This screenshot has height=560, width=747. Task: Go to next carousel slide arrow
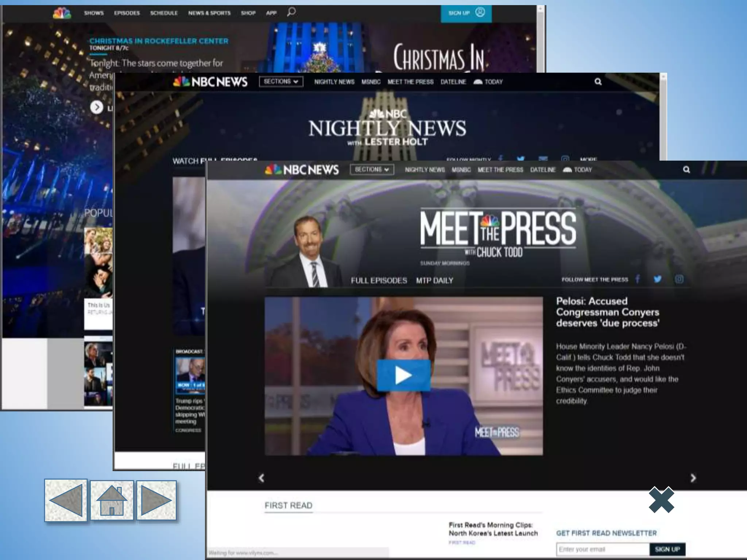click(x=693, y=478)
